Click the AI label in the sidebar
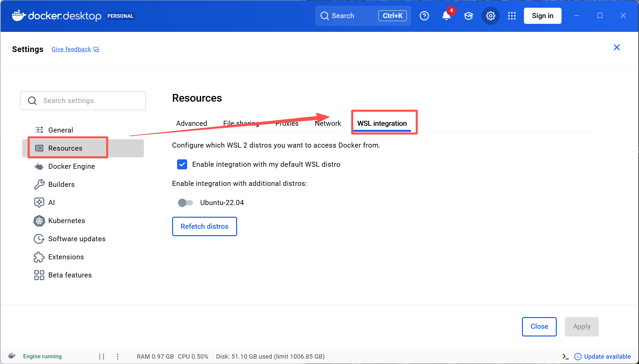 pos(51,203)
